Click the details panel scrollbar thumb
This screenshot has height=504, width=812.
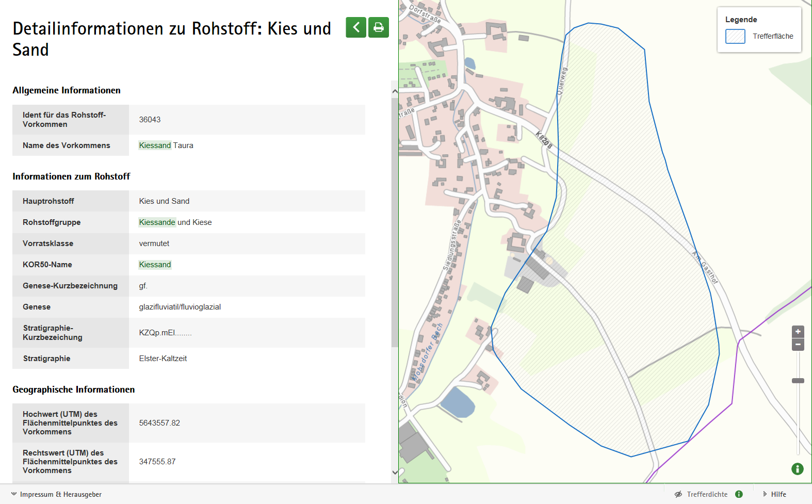click(x=395, y=222)
